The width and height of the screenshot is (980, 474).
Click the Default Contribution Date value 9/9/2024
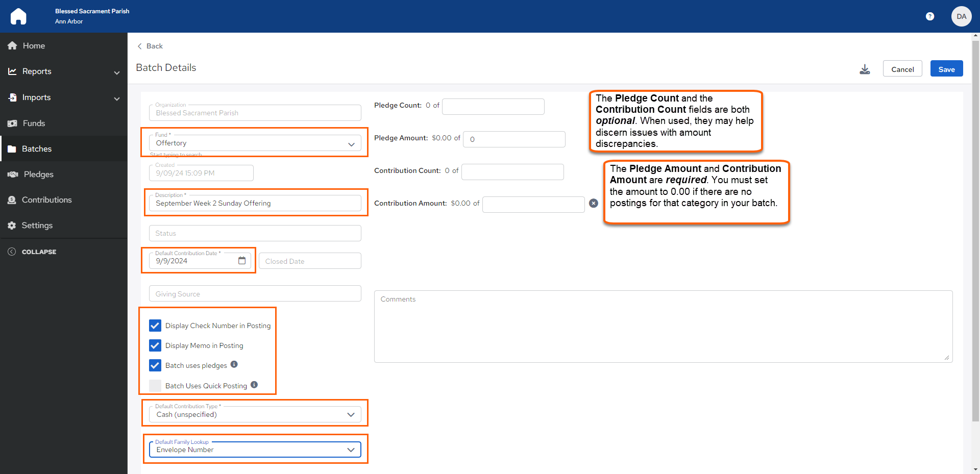pos(171,261)
